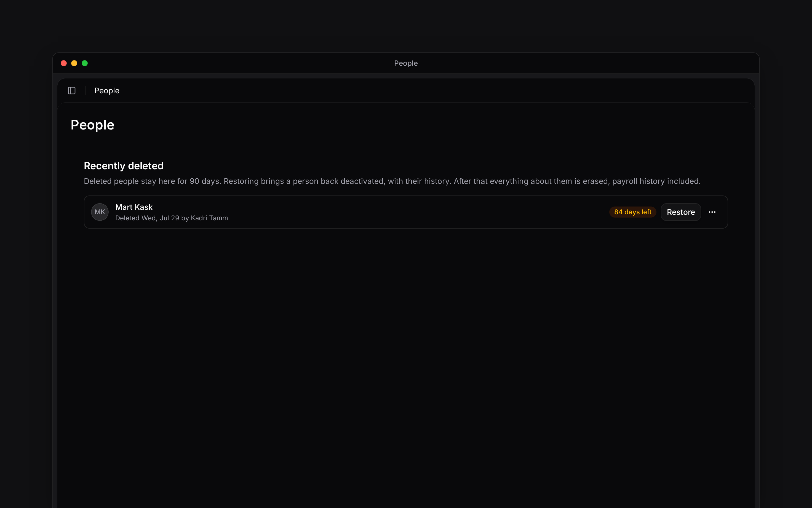This screenshot has height=508, width=812.
Task: Click the Mart Kask name
Action: tap(134, 207)
